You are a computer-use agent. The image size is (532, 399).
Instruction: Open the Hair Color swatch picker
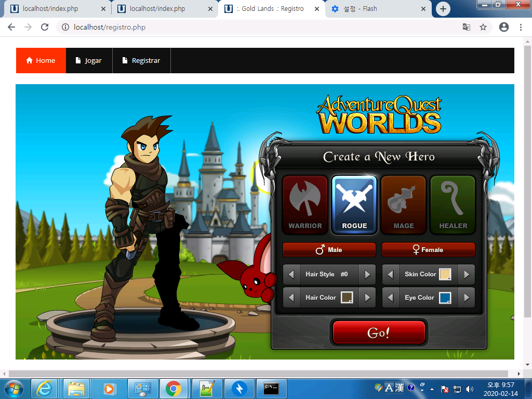tap(347, 298)
